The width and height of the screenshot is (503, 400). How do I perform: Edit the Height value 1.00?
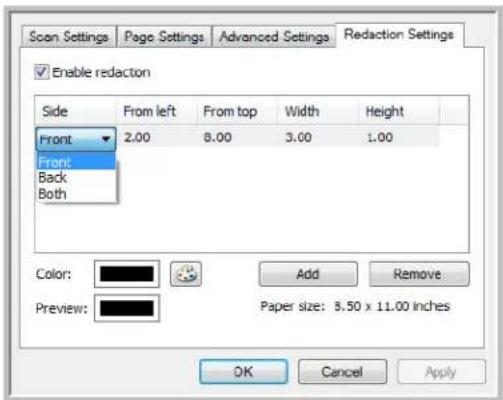pos(380,137)
